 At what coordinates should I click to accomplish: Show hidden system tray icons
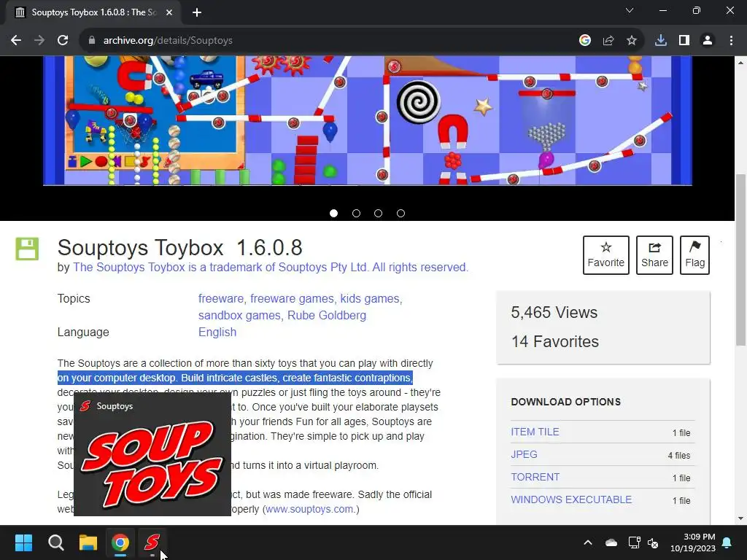[x=588, y=542]
